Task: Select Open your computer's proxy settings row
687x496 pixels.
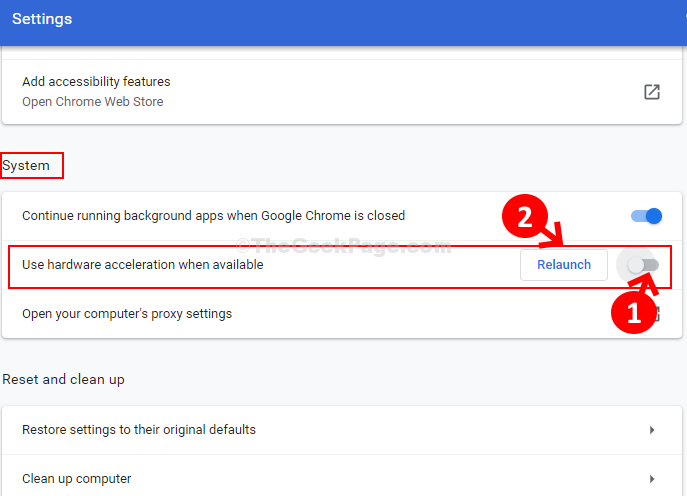Action: tap(342, 314)
